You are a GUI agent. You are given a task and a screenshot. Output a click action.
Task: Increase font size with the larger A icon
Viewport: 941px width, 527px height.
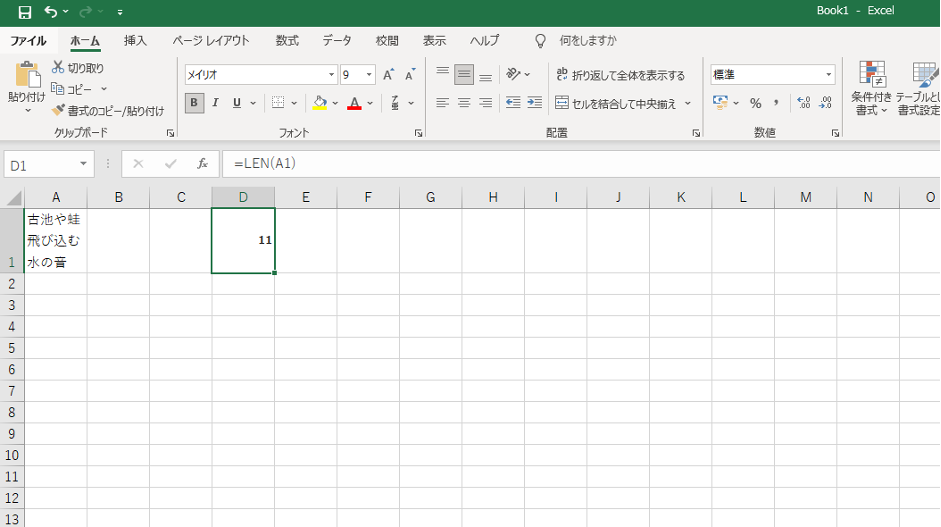click(388, 75)
